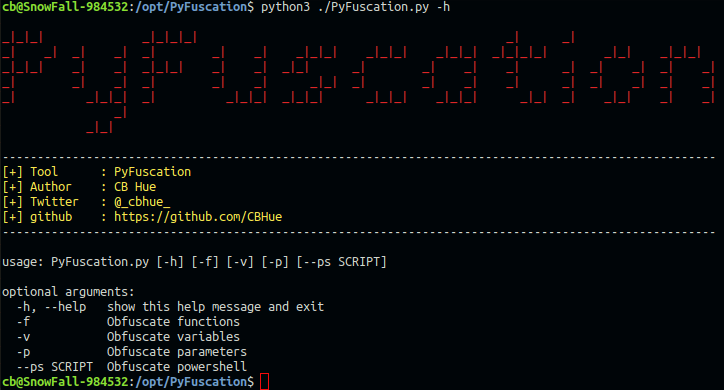This screenshot has height=390, width=724.
Task: Click the 'optional arguments:' heading
Action: tap(68, 292)
